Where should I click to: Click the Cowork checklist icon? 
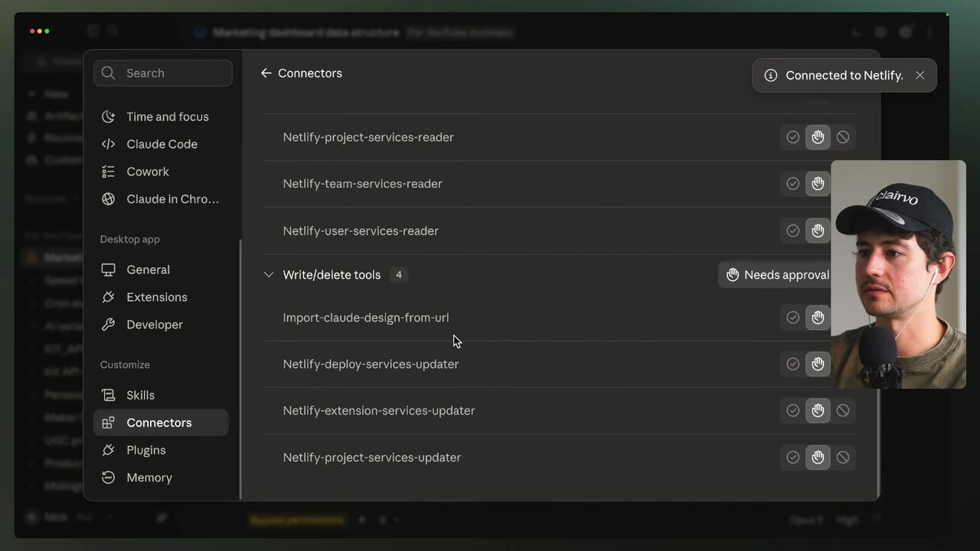109,171
